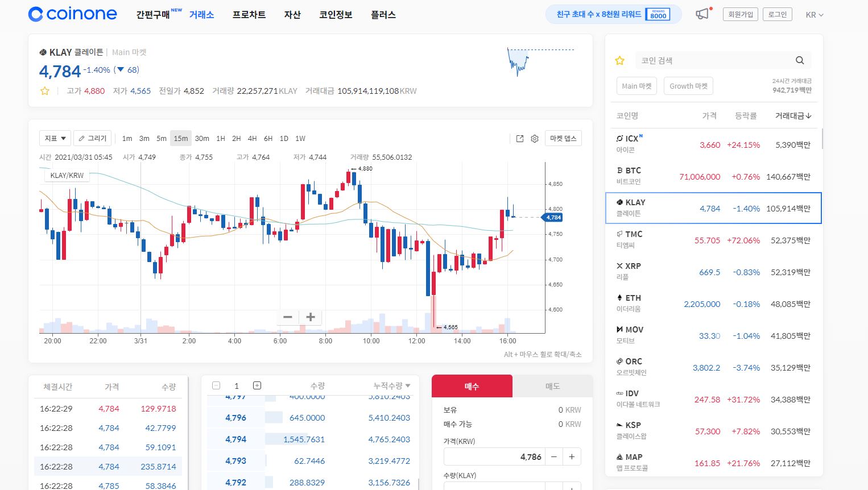
Task: Filter by Growth 마켓
Action: [x=688, y=86]
